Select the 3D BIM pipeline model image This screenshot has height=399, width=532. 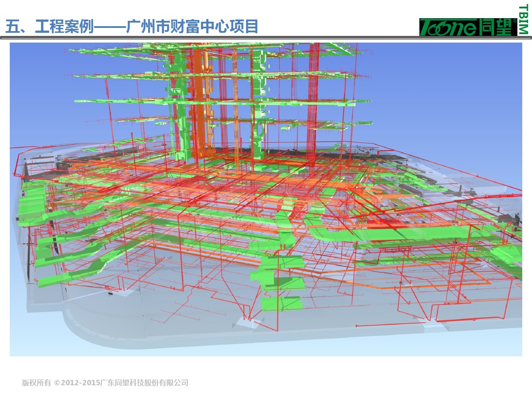(266, 199)
